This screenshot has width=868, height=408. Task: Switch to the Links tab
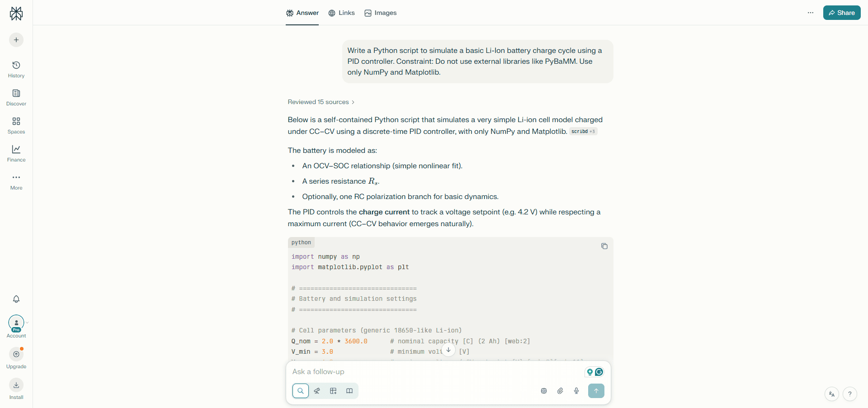pyautogui.click(x=341, y=13)
